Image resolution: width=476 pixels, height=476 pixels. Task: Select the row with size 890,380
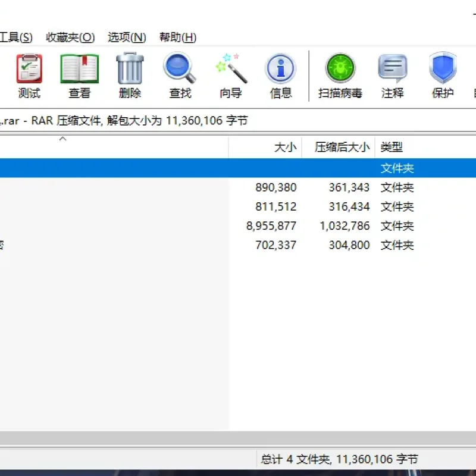[238, 187]
